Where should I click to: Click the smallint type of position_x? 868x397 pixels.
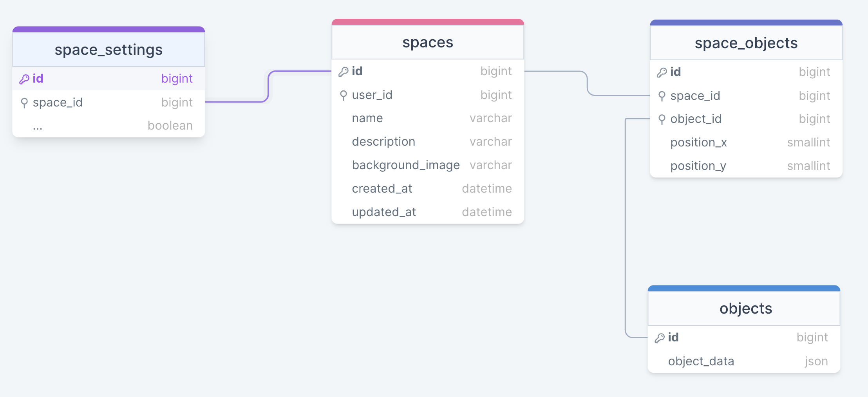click(809, 143)
